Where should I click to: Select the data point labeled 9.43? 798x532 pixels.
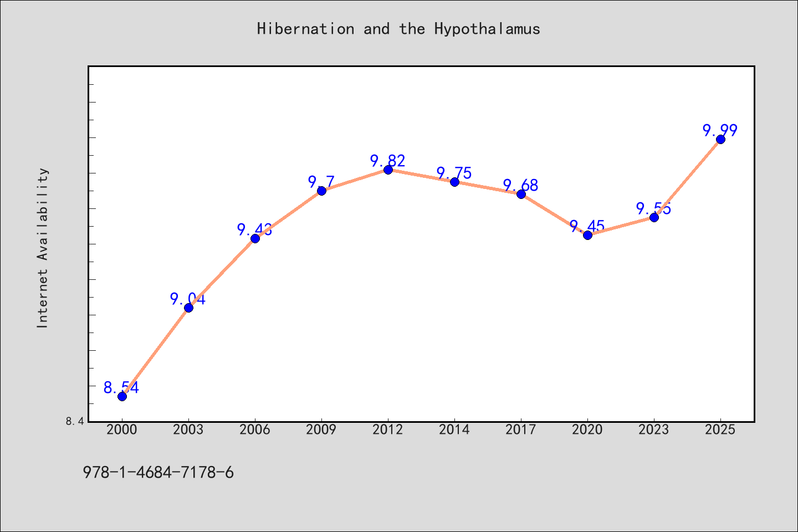[255, 238]
